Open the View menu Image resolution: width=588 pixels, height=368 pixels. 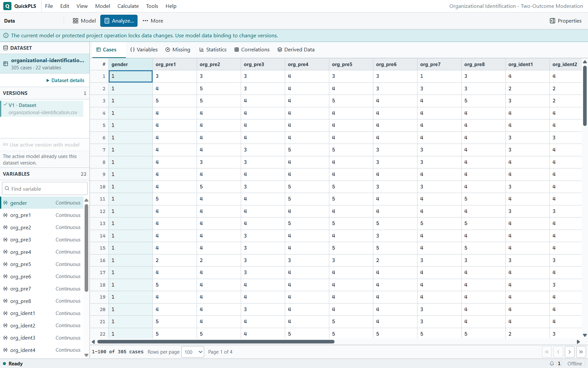(x=82, y=6)
